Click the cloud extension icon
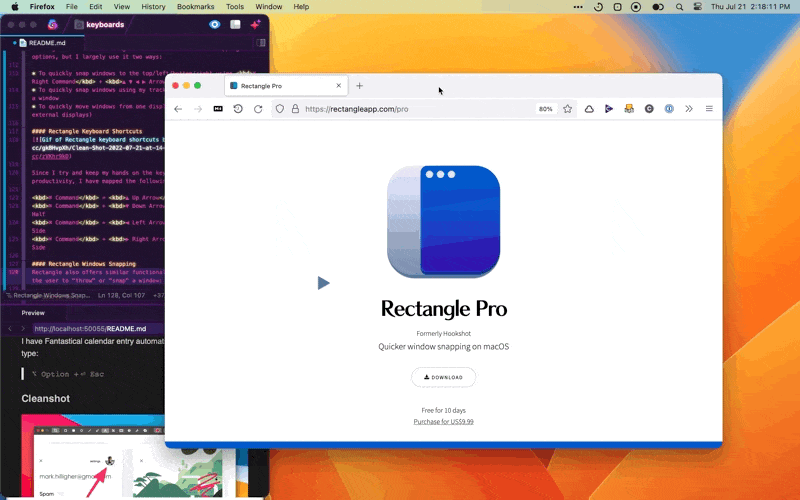800x500 pixels. tap(589, 109)
